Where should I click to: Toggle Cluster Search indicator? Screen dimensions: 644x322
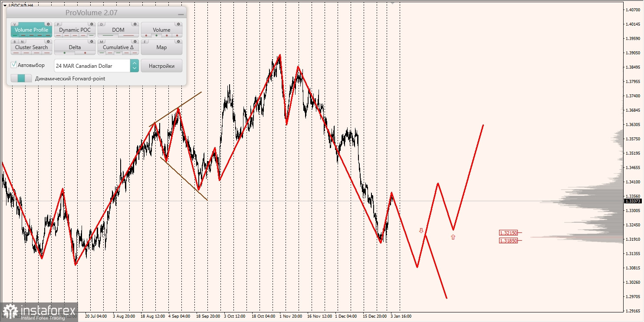tap(31, 47)
